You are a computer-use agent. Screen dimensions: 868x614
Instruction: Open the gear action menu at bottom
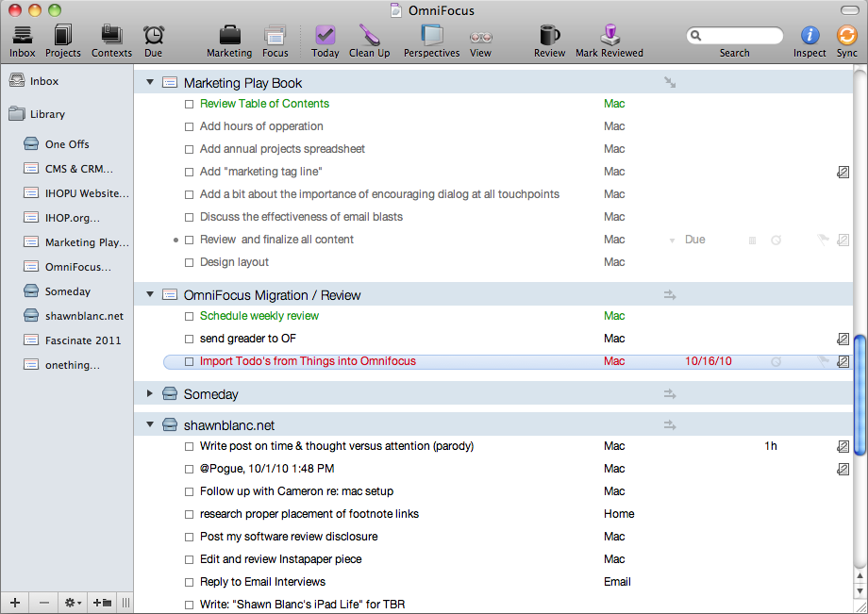pyautogui.click(x=73, y=603)
